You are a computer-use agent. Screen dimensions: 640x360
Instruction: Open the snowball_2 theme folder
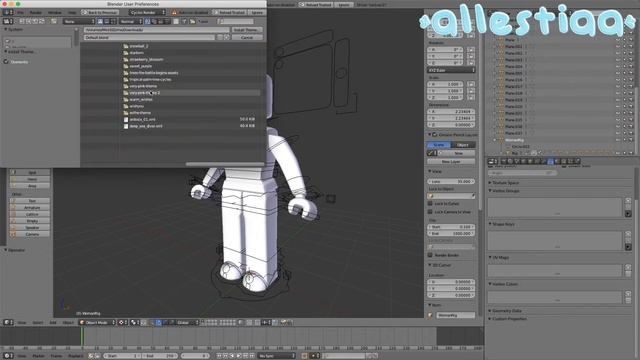pyautogui.click(x=139, y=46)
